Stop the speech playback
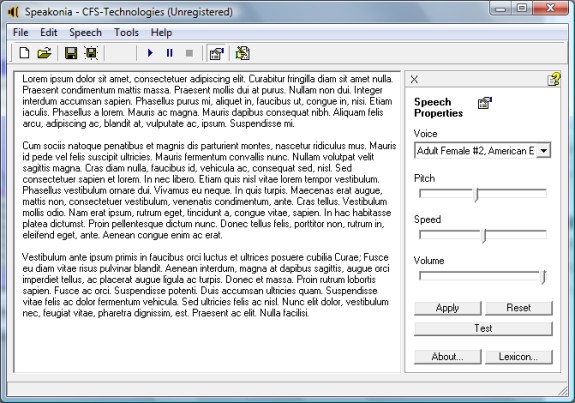The width and height of the screenshot is (575, 403). [189, 53]
